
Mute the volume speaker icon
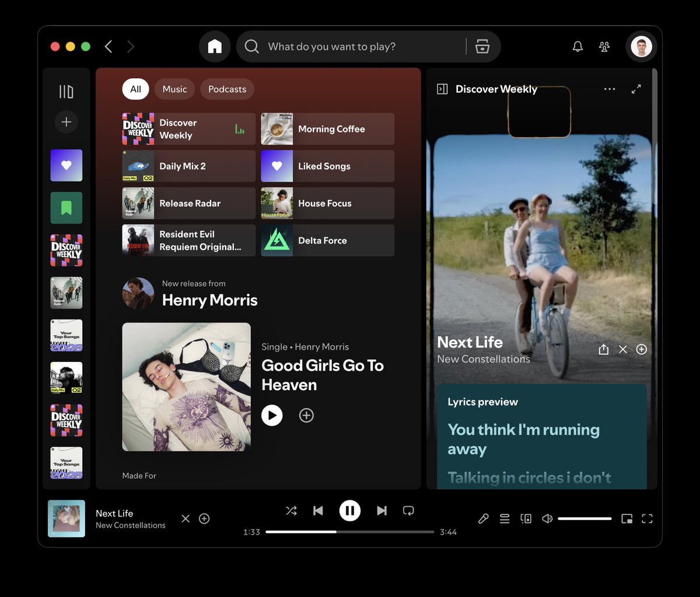[x=547, y=518]
